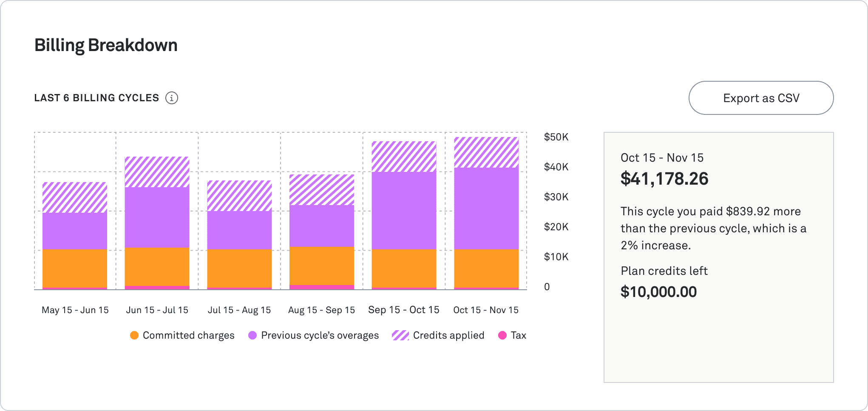Screen dimensions: 868x411
Task: Click the orange committed segment of the Sep 15 - Oct 15 bar
Action: 404,268
